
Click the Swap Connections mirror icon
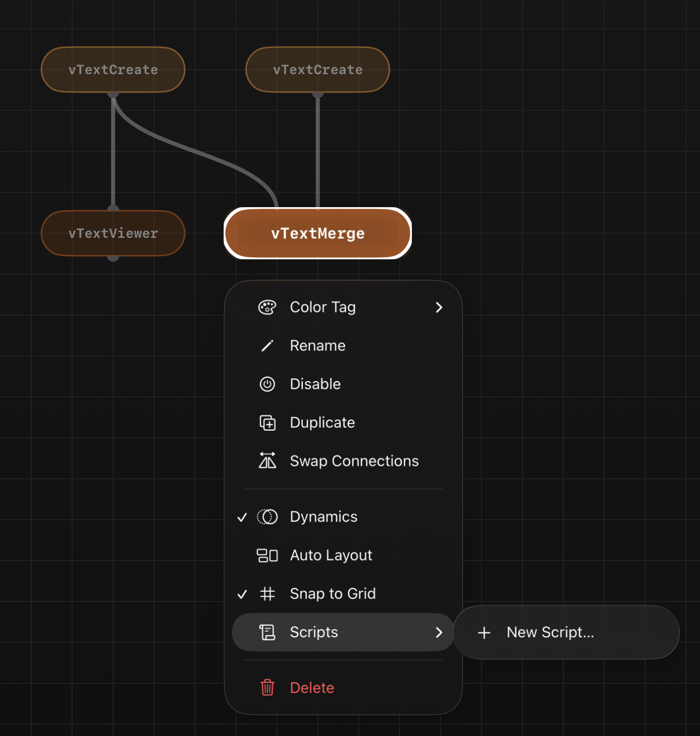pos(267,461)
